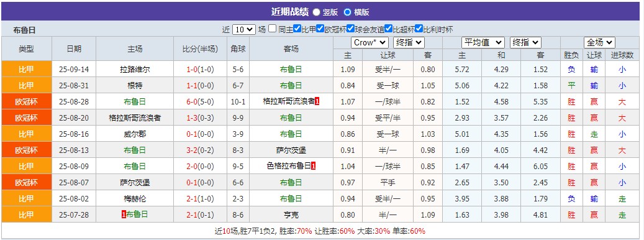The width and height of the screenshot is (644, 240).
Task: Click the 胜负 column header
Action: pos(571,55)
